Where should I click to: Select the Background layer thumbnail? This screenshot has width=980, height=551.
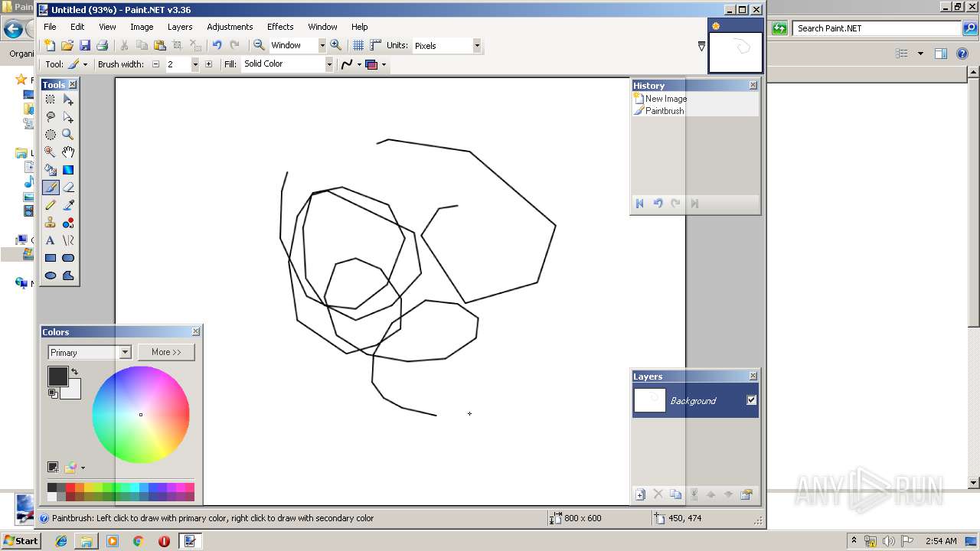650,400
